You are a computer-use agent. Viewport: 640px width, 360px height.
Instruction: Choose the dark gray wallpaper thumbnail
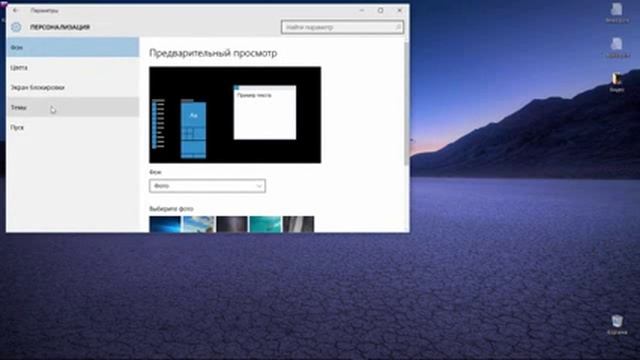(x=232, y=224)
